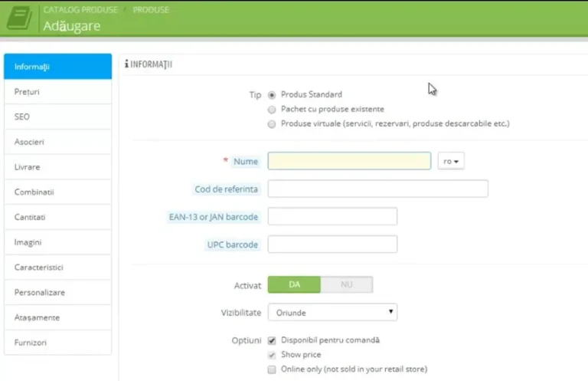Image resolution: width=588 pixels, height=381 pixels.
Task: Open the Combinatii tab
Action: 57,192
